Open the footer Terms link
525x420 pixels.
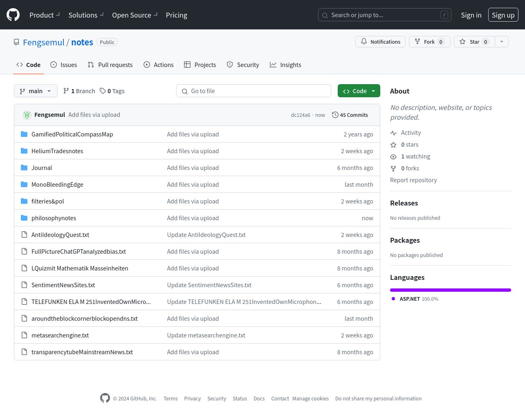(x=171, y=399)
